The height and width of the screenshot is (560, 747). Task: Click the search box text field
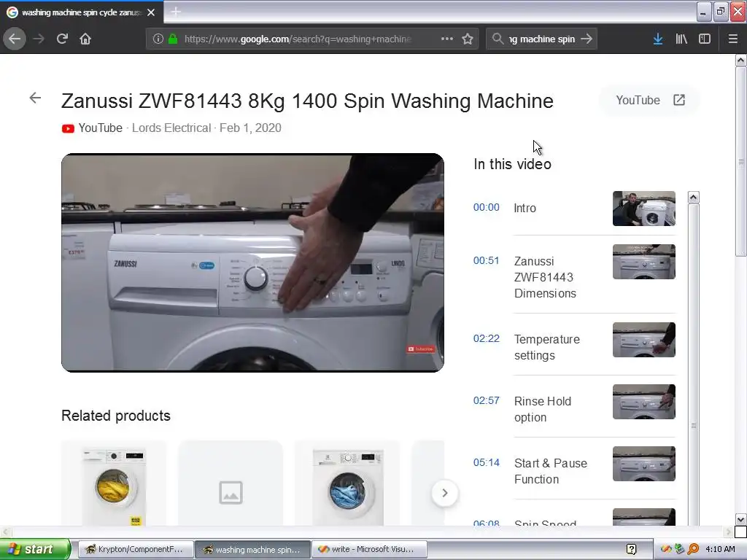[x=542, y=39]
